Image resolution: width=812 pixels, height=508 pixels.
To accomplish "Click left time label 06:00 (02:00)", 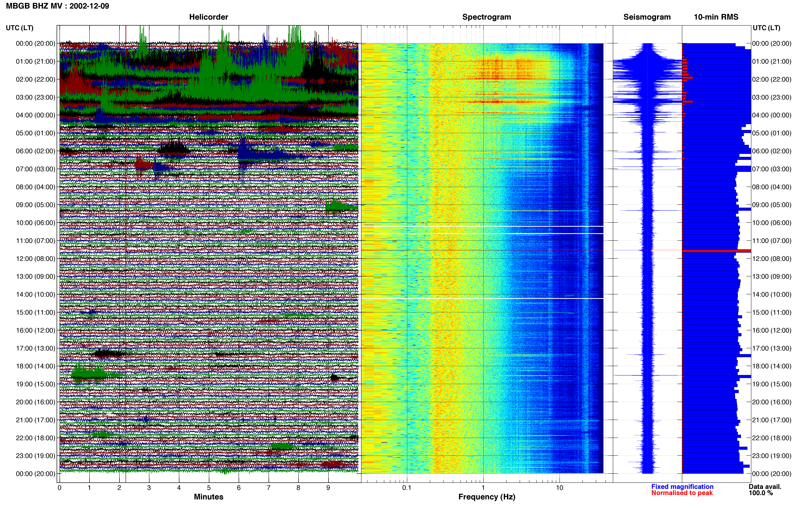I will pos(36,151).
